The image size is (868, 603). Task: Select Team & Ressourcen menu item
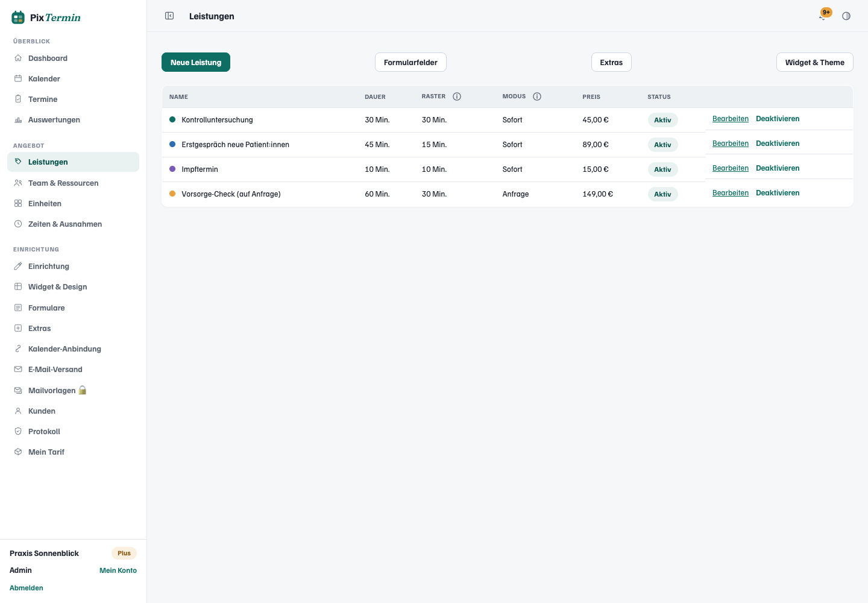pos(73,183)
